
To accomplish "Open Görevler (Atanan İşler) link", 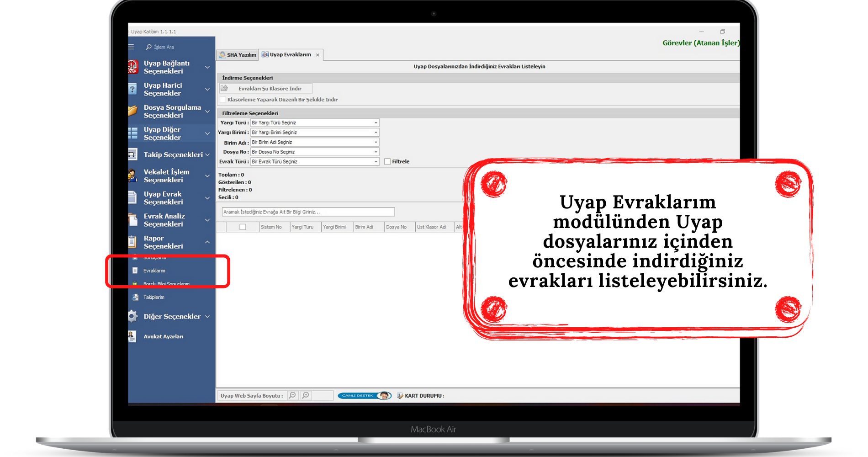I will pos(701,43).
